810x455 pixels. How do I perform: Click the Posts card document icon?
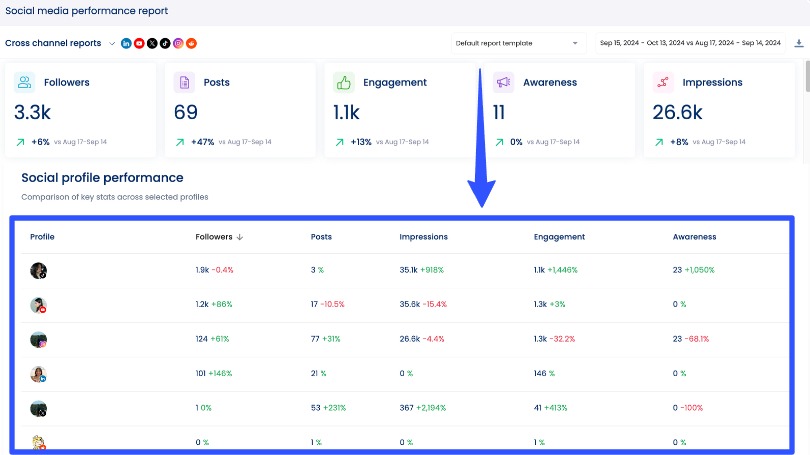[184, 82]
